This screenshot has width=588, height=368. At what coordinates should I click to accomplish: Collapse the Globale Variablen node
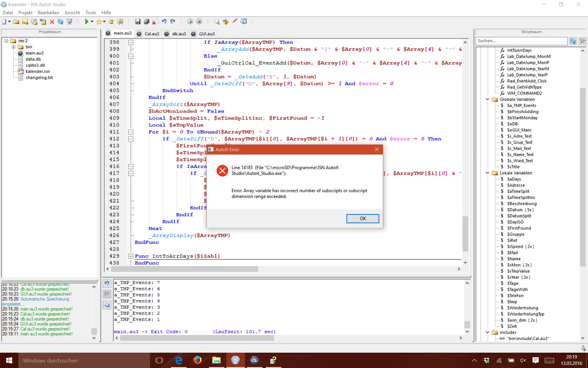[x=488, y=99]
